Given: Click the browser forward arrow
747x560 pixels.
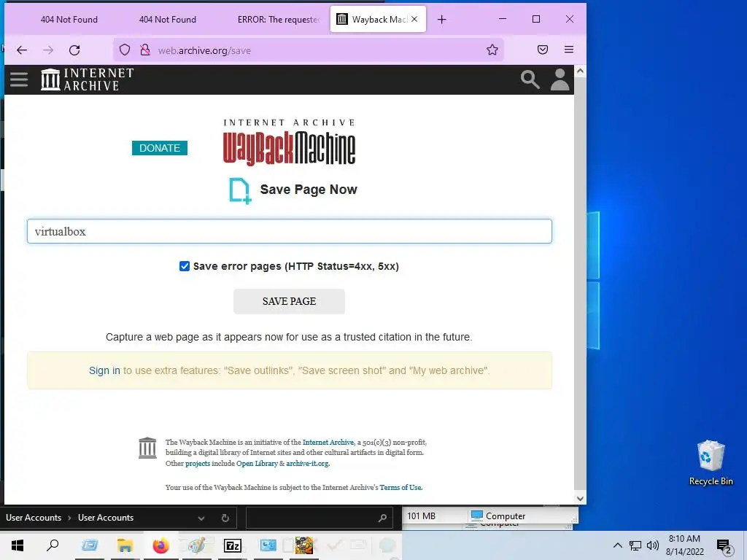Looking at the screenshot, I should click(48, 50).
